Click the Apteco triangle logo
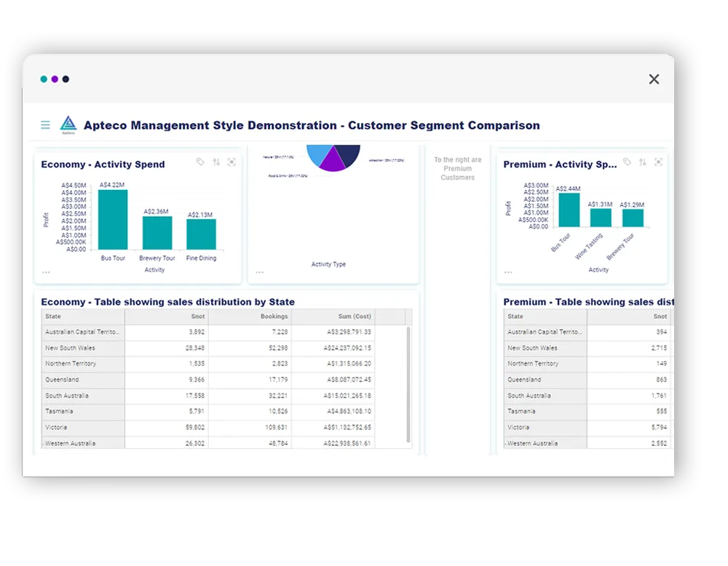The width and height of the screenshot is (728, 566). point(68,124)
